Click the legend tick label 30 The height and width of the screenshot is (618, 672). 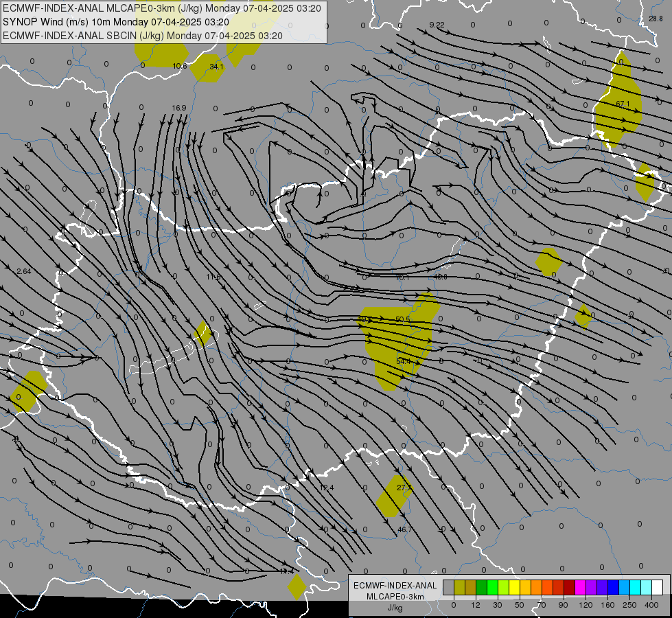pyautogui.click(x=497, y=605)
